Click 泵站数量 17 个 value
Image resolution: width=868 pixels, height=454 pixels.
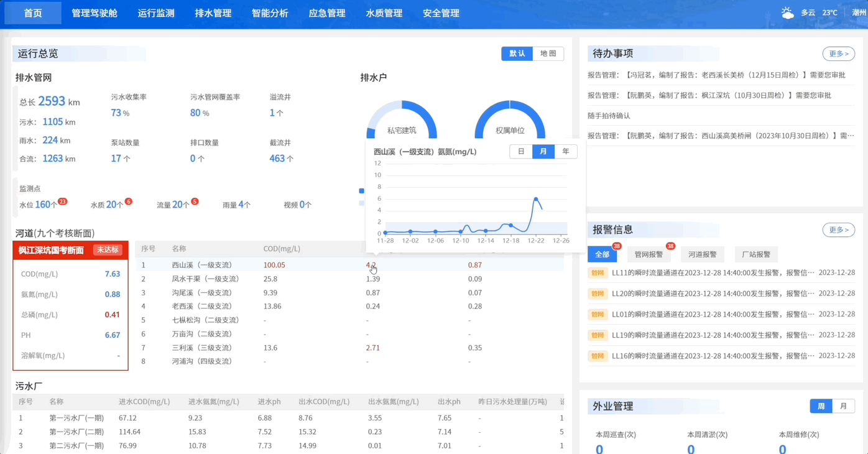click(121, 159)
